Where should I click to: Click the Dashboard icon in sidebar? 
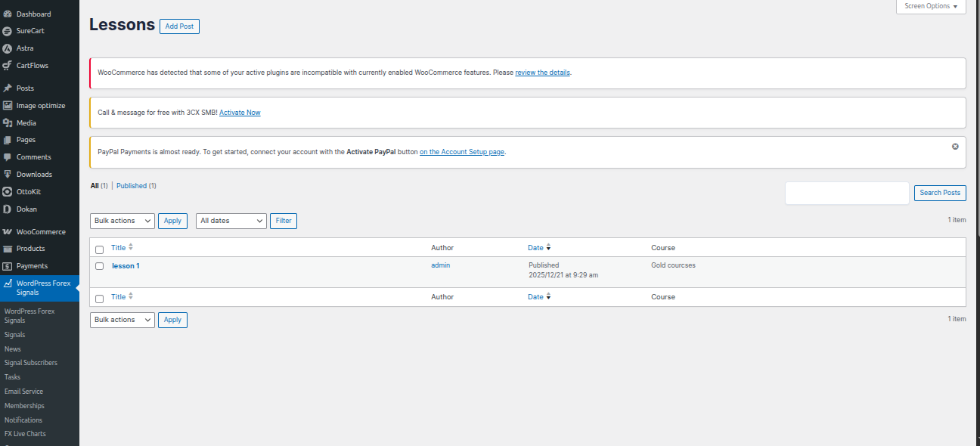coord(8,14)
